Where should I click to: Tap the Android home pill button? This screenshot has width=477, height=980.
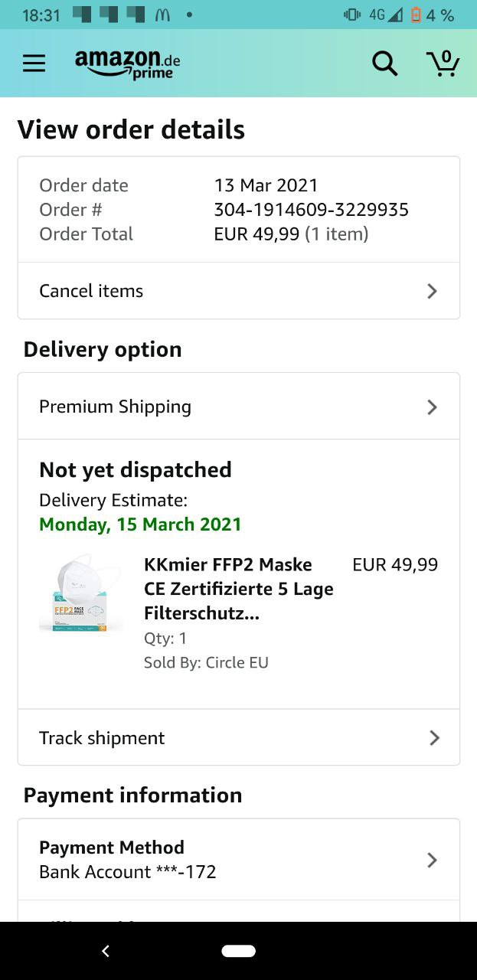238,951
